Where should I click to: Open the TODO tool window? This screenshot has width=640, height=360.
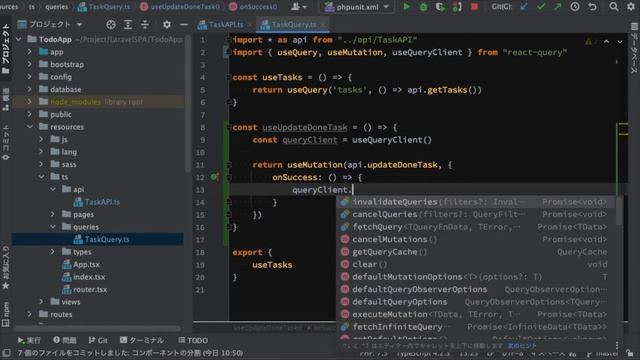193,340
